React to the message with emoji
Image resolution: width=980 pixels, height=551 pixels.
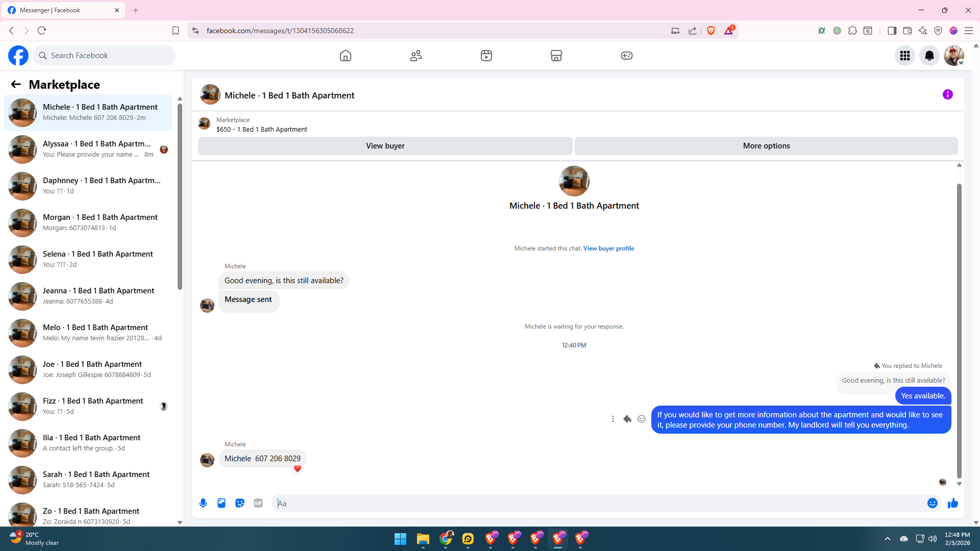642,419
